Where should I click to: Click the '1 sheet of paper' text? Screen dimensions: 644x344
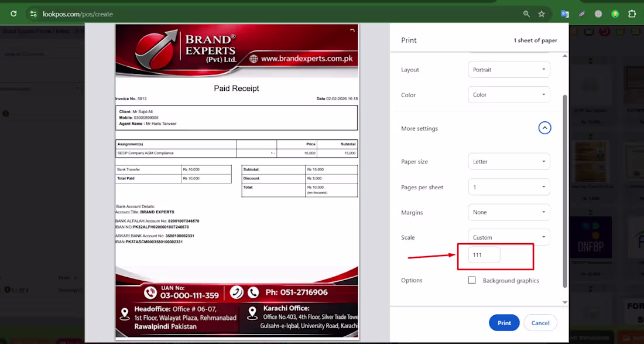[535, 40]
